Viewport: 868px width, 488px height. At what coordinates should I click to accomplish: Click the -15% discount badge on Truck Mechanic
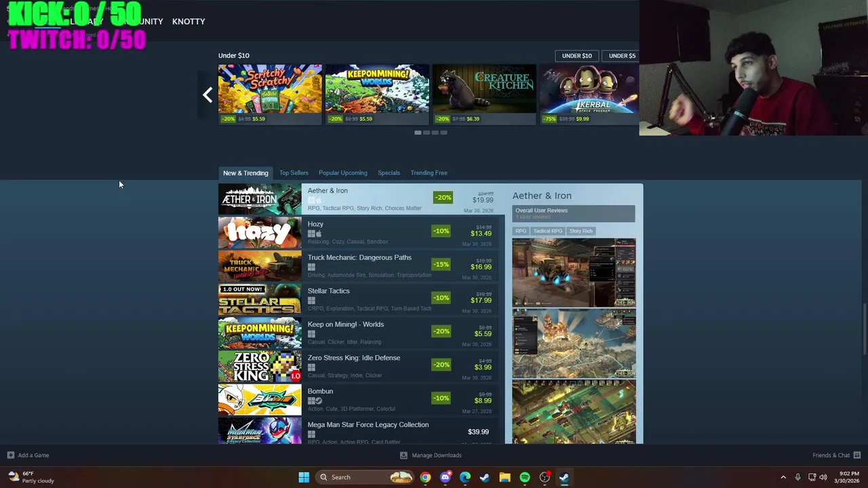coord(441,264)
